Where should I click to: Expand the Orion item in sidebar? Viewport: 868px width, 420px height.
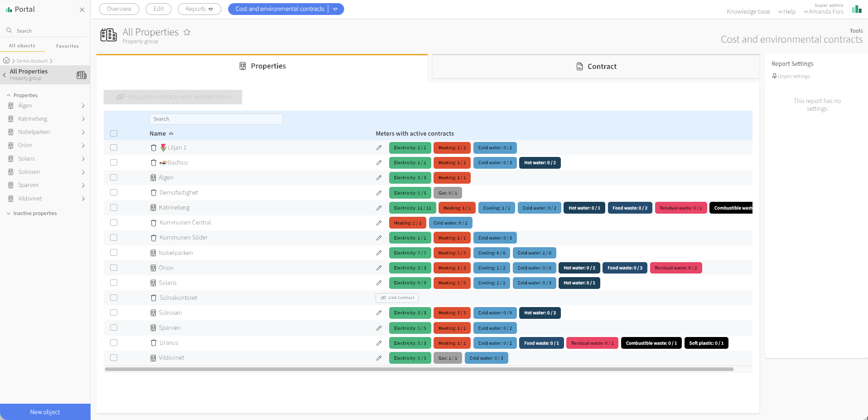pyautogui.click(x=83, y=146)
